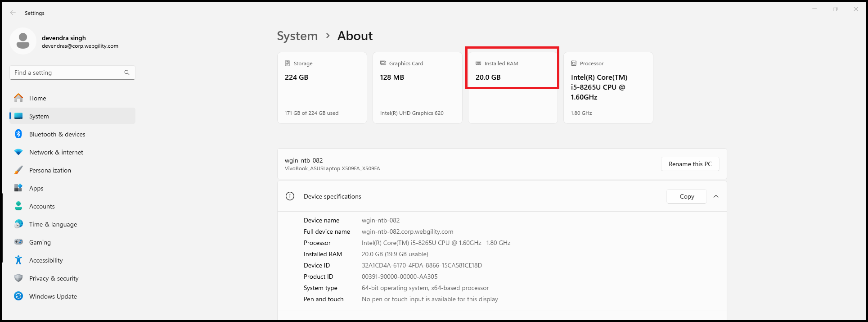Select Home in the sidebar
868x322 pixels.
click(x=38, y=98)
